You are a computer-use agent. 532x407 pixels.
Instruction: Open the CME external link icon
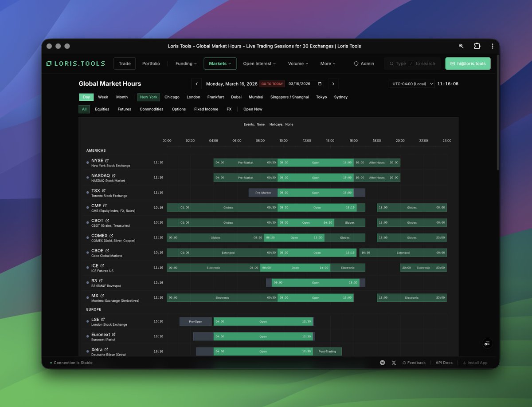[105, 206]
